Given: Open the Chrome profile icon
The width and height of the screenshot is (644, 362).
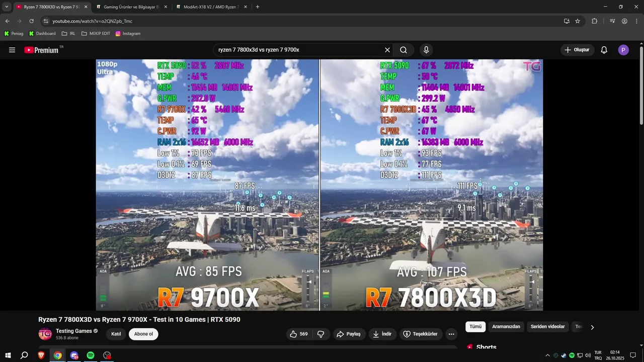Looking at the screenshot, I should coord(624,21).
